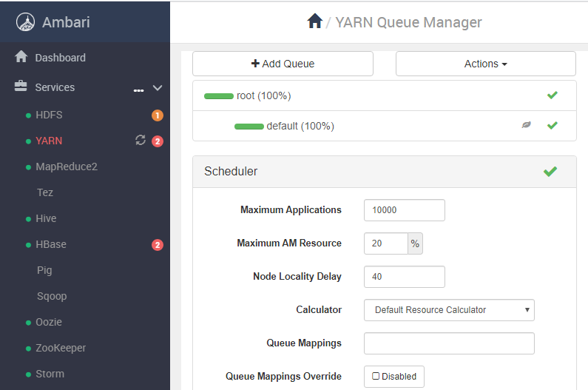The image size is (588, 390).
Task: Click the percent addon of Maximum AM Resource
Action: point(415,243)
